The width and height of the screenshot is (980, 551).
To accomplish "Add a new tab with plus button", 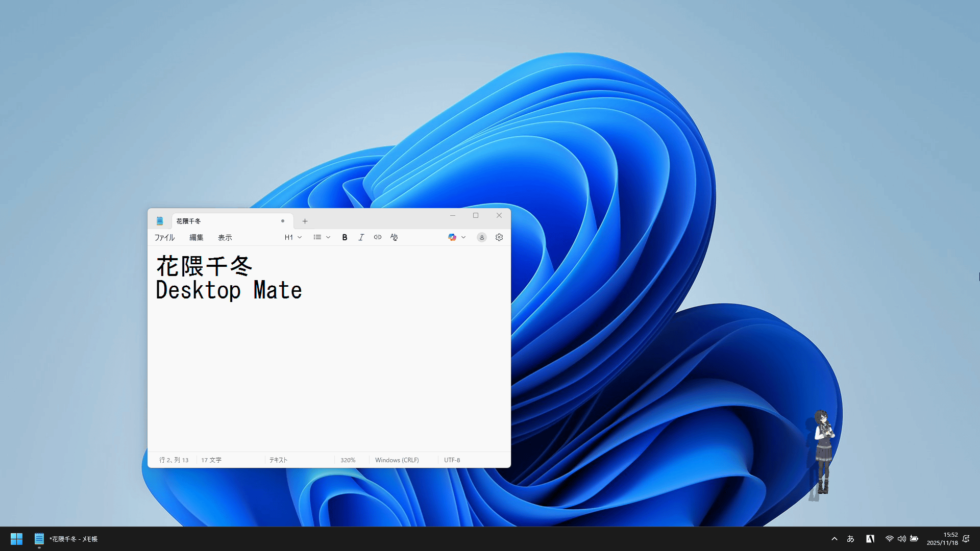I will [x=305, y=221].
